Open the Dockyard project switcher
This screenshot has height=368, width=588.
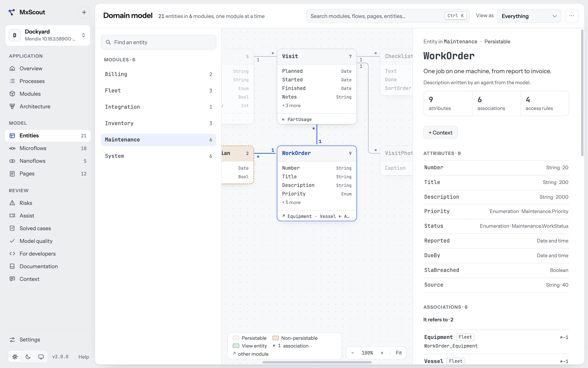click(48, 35)
